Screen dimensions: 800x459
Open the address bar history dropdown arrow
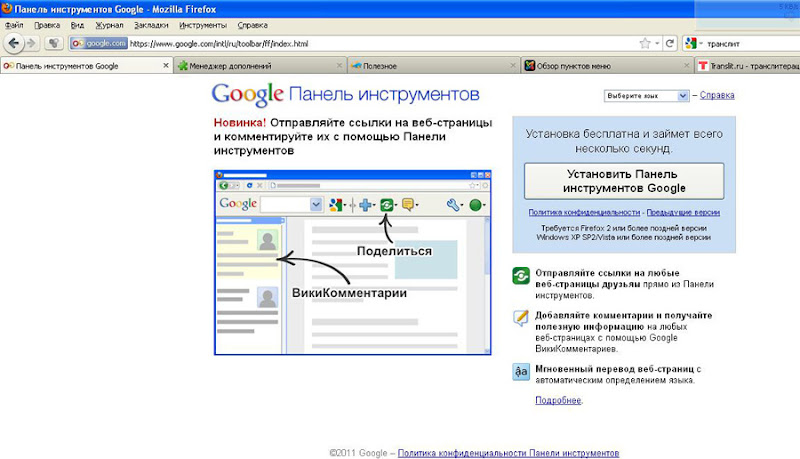click(x=657, y=43)
